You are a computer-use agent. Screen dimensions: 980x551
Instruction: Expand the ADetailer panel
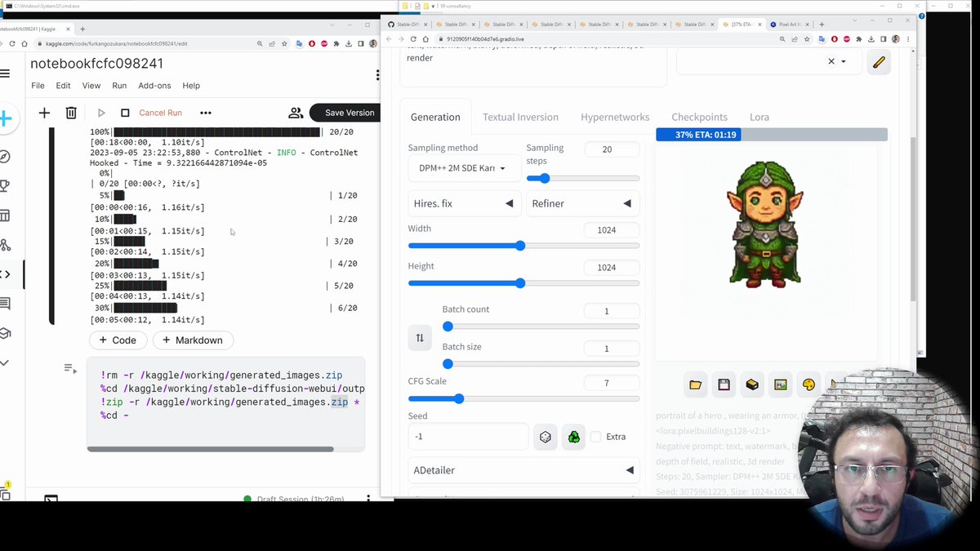point(523,470)
